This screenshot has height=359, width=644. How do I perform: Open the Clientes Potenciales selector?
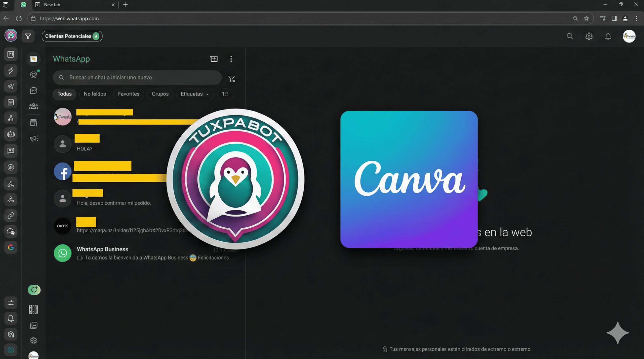(72, 36)
